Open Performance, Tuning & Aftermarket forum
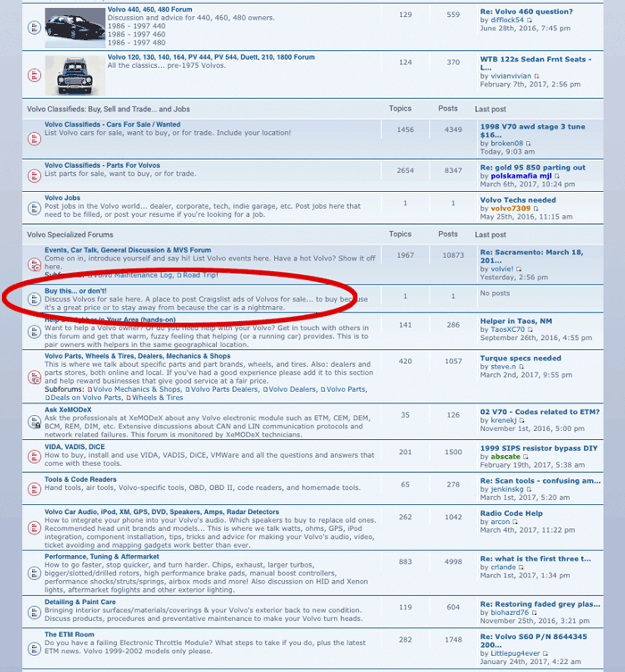 (x=102, y=556)
